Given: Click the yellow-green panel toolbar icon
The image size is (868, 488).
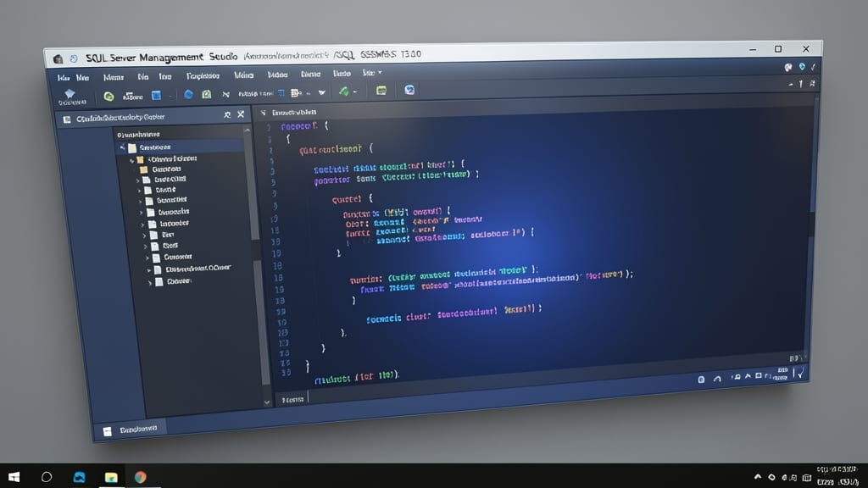Looking at the screenshot, I should pos(381,90).
